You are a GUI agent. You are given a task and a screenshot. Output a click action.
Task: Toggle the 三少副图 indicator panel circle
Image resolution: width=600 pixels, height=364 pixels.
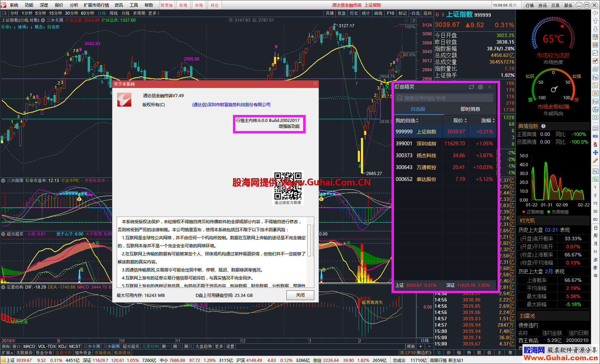(3, 181)
